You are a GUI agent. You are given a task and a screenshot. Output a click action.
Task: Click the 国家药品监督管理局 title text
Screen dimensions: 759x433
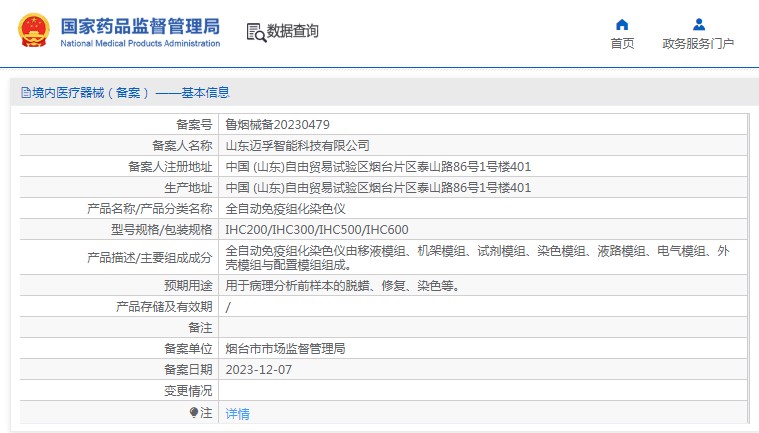click(140, 26)
